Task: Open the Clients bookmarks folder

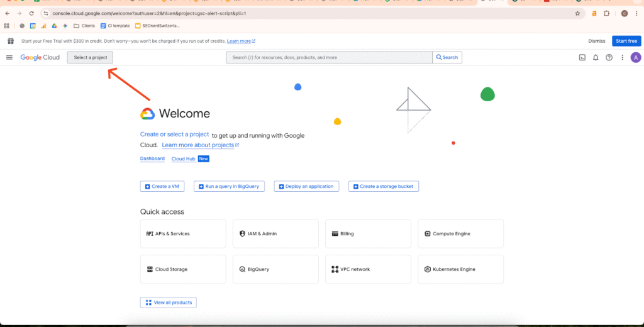Action: coord(84,26)
